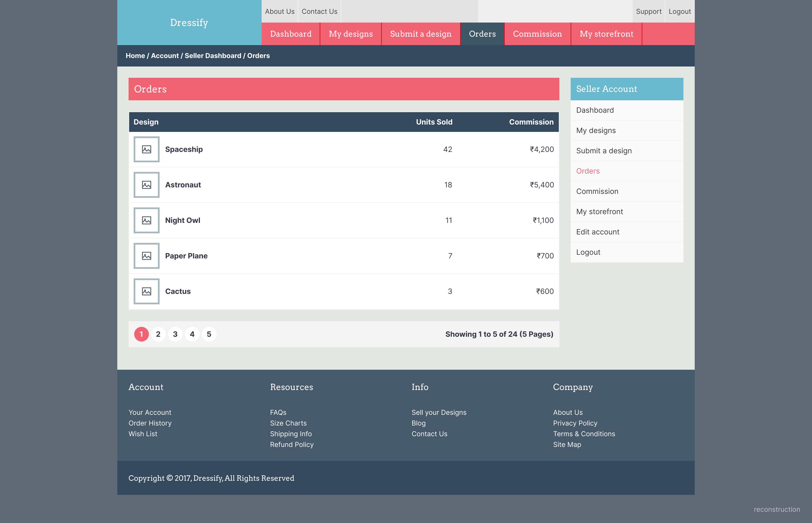The image size is (812, 523).
Task: Click the Spaceship design name
Action: 184,149
